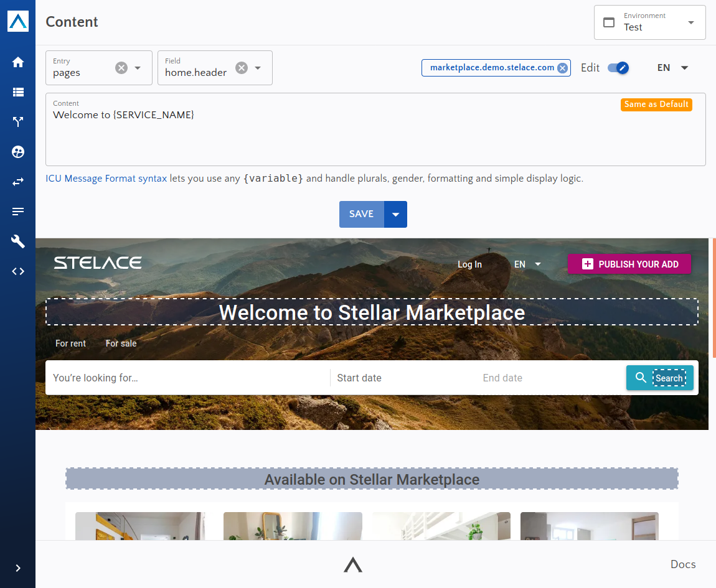Open the EN language dropdown in preview
The width and height of the screenshot is (716, 588).
coord(527,264)
